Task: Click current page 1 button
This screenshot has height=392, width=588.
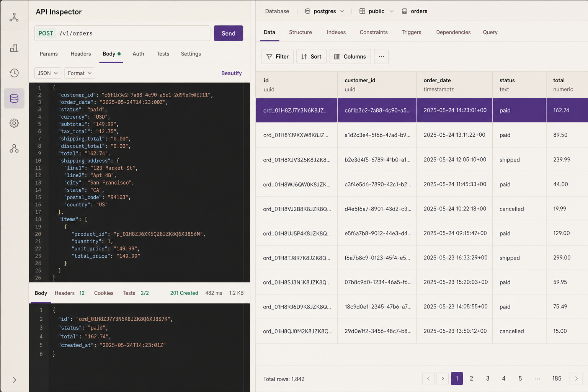Action: click(457, 379)
